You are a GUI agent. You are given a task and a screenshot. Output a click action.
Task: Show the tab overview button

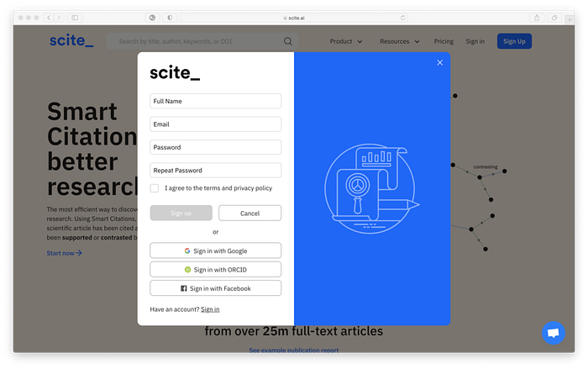tap(554, 18)
